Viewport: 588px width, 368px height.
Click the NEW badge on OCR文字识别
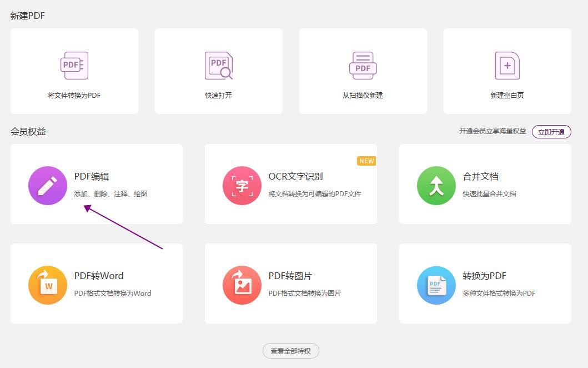click(x=366, y=161)
